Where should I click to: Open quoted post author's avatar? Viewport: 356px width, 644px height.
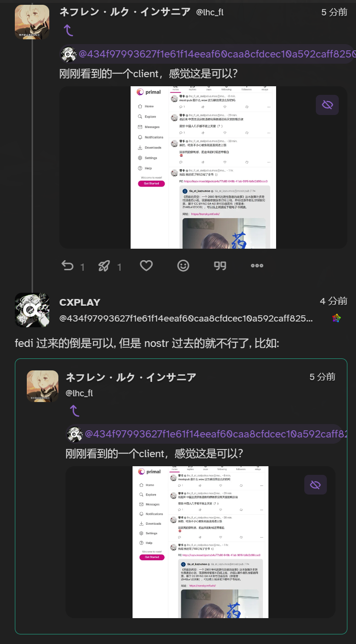(43, 386)
